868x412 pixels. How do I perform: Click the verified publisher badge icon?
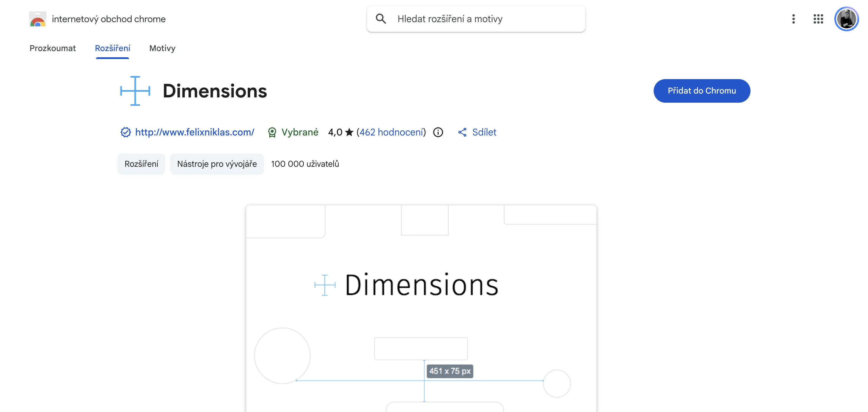126,133
